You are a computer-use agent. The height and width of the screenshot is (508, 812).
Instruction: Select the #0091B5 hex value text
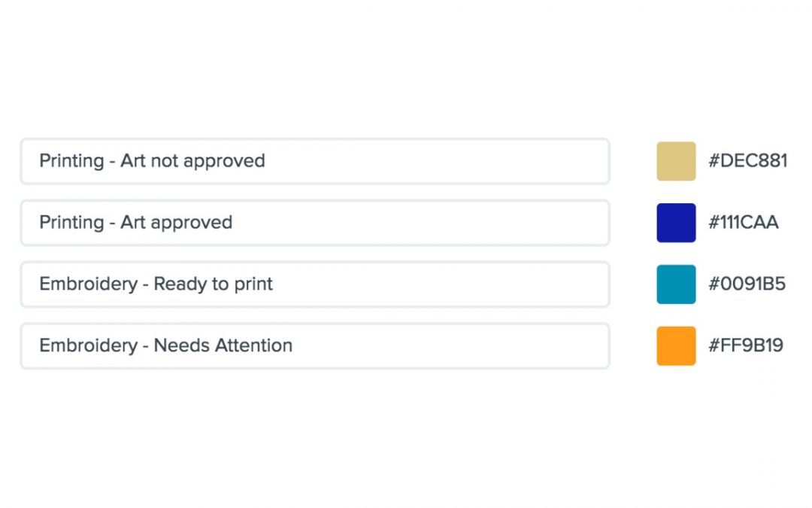point(747,284)
